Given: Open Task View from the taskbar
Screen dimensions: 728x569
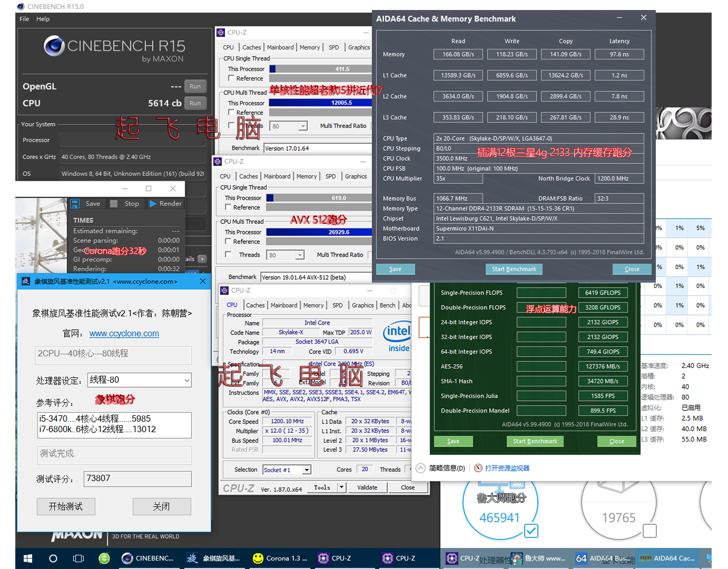Looking at the screenshot, I should pos(79,558).
